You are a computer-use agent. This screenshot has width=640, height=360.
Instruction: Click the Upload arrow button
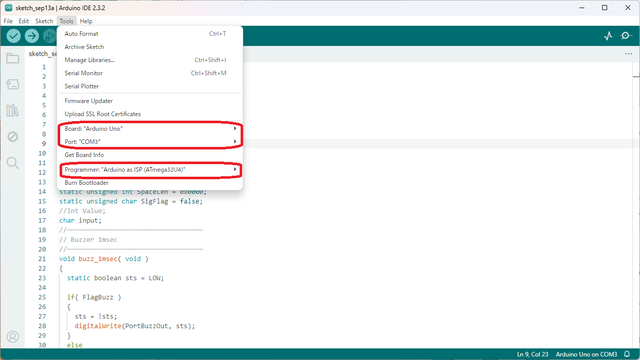click(x=31, y=36)
